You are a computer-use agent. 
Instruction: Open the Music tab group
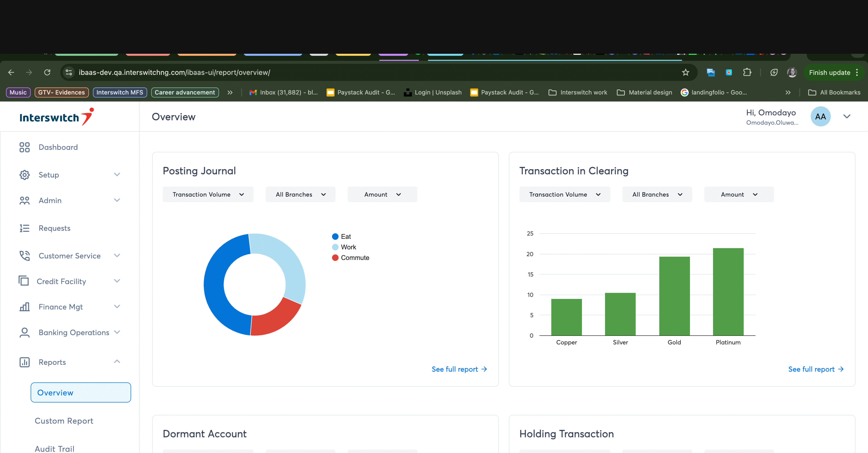[x=18, y=92]
